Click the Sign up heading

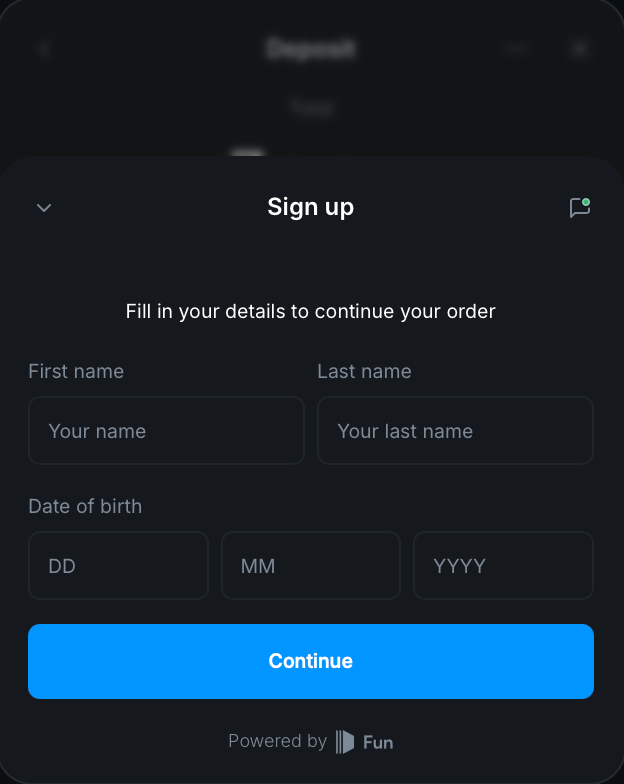coord(310,207)
